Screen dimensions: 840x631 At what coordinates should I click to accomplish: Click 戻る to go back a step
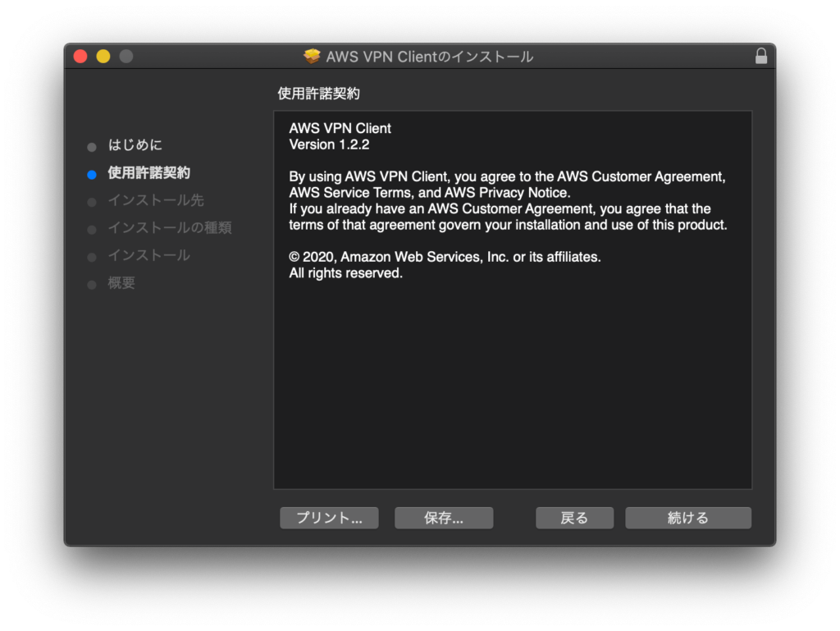pyautogui.click(x=574, y=518)
